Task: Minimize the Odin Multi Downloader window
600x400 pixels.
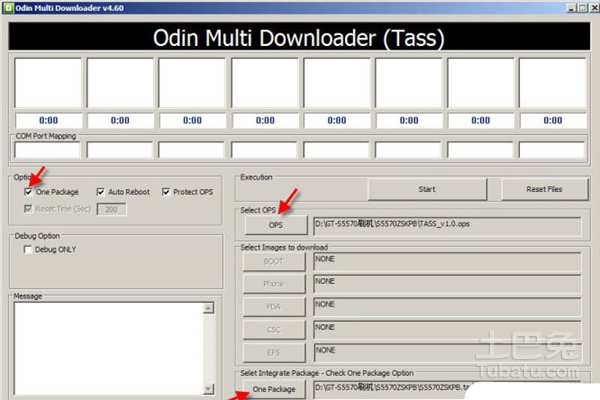Action: tap(571, 8)
